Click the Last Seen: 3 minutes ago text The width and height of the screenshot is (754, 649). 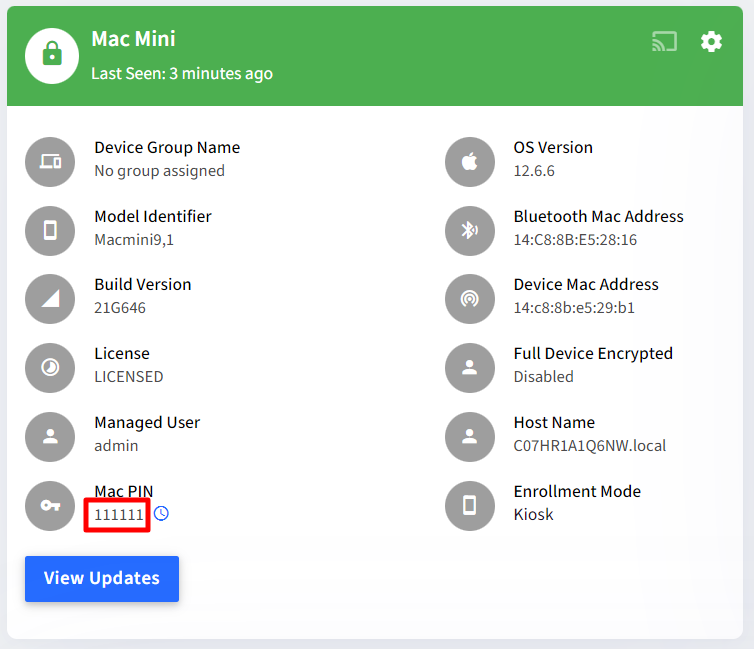tap(182, 74)
